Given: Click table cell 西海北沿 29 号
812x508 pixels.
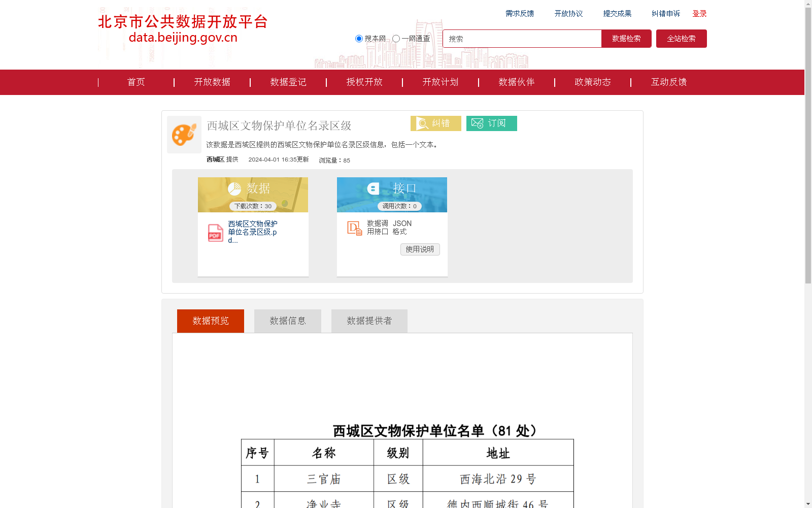Looking at the screenshot, I should 498,479.
